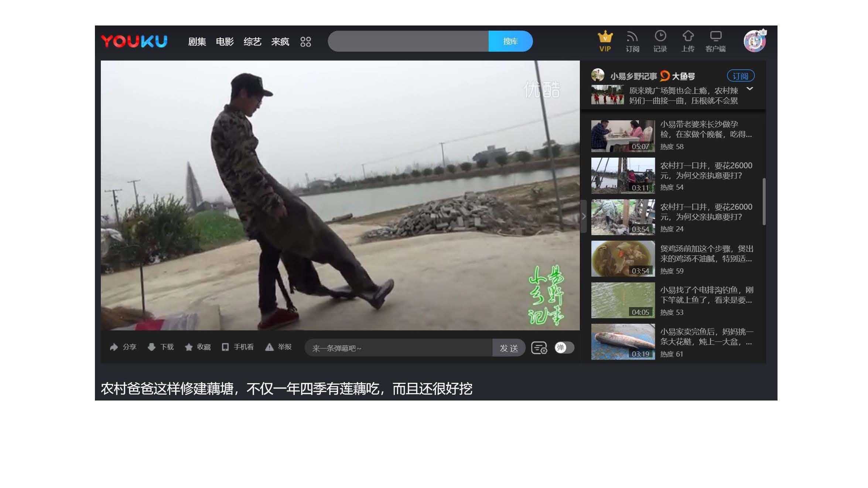Open the 05:07 dinner video thumbnail
Image resolution: width=868 pixels, height=488 pixels.
[623, 136]
